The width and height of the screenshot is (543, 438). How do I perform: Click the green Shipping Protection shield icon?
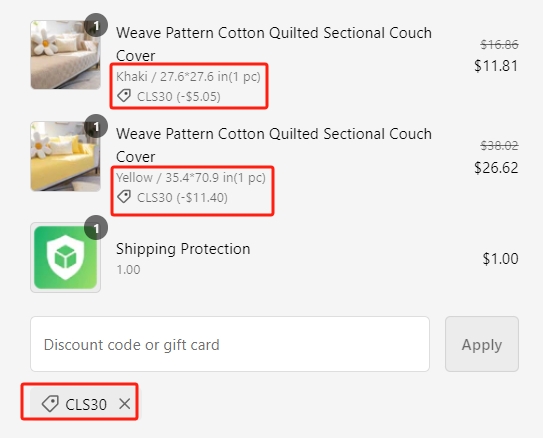[65, 257]
